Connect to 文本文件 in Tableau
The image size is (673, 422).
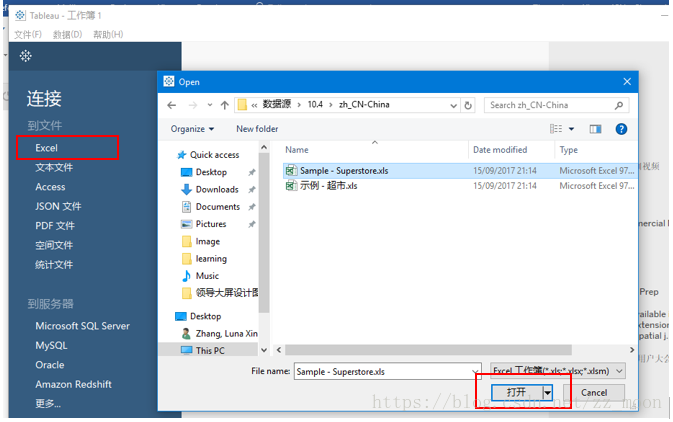(x=54, y=167)
